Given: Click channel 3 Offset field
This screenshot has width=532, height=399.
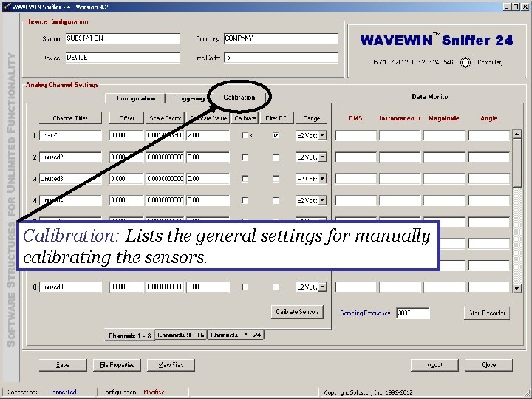Looking at the screenshot, I should (x=126, y=179).
